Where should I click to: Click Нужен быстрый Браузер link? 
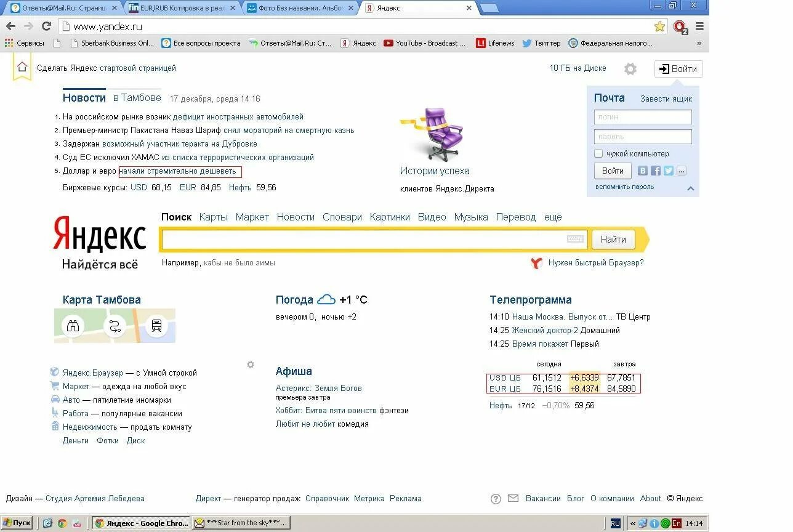coord(596,263)
